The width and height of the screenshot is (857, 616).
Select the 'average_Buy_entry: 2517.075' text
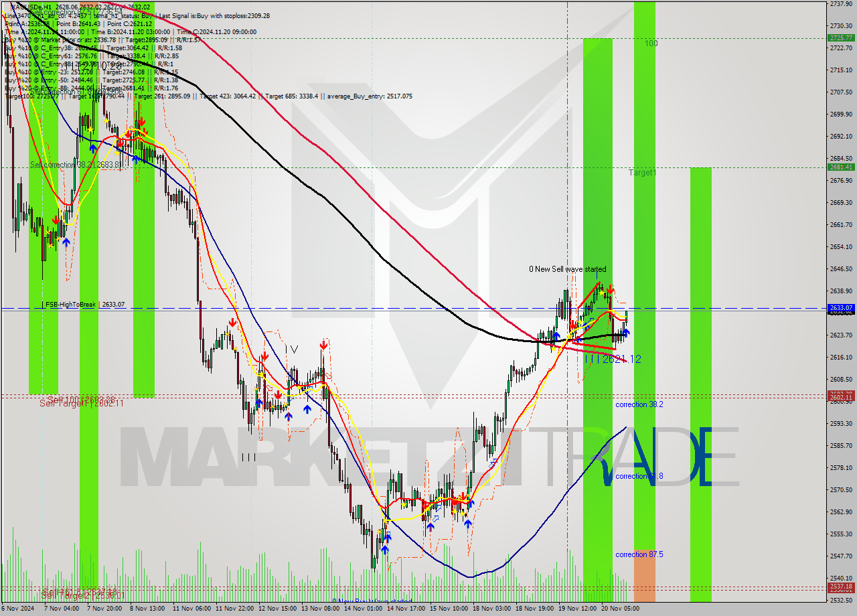pyautogui.click(x=369, y=96)
